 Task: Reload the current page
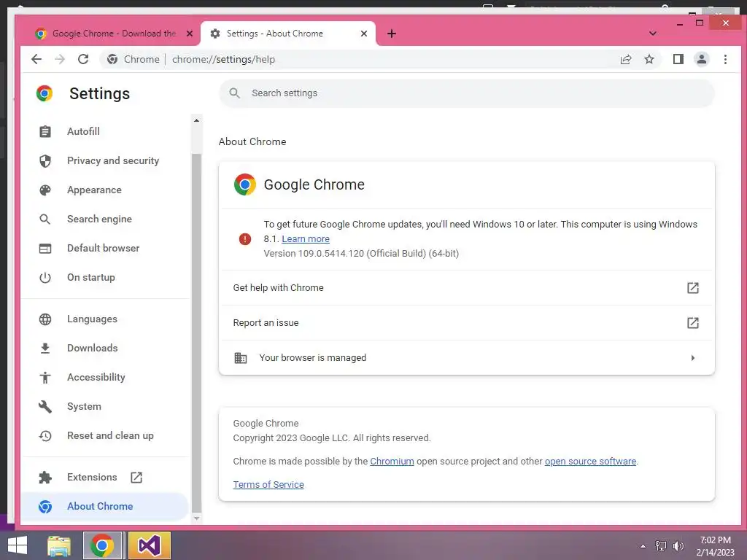coord(83,59)
